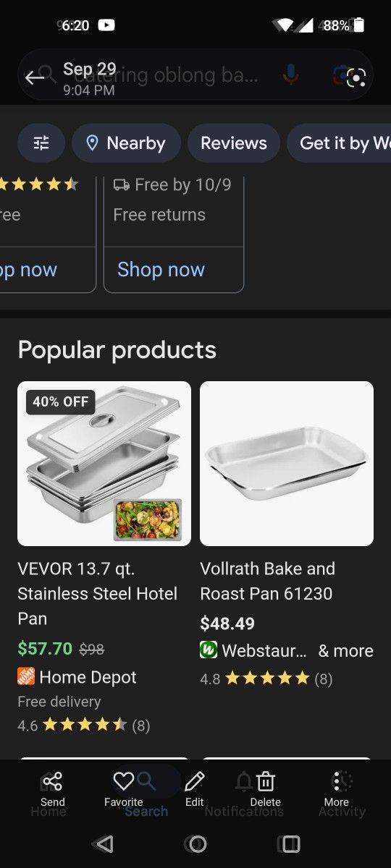Tap the microphone voice search icon
Image resolution: width=391 pixels, height=868 pixels.
pyautogui.click(x=290, y=75)
